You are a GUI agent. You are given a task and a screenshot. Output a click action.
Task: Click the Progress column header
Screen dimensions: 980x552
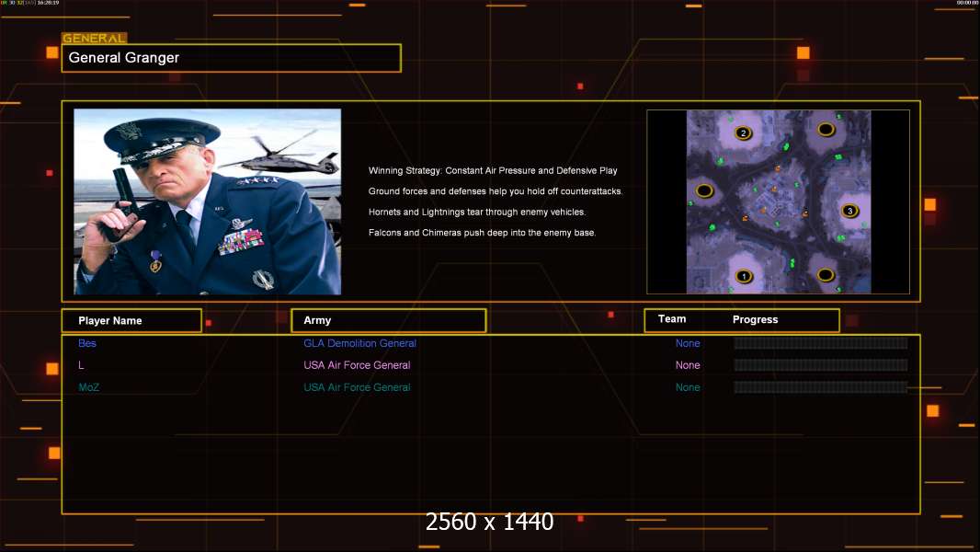[755, 319]
